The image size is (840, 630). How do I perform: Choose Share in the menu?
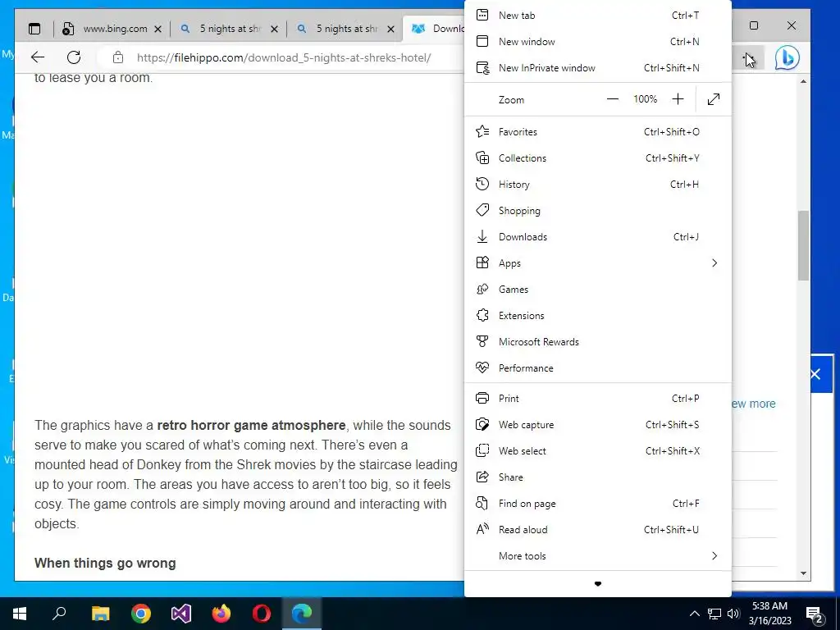pos(598,477)
